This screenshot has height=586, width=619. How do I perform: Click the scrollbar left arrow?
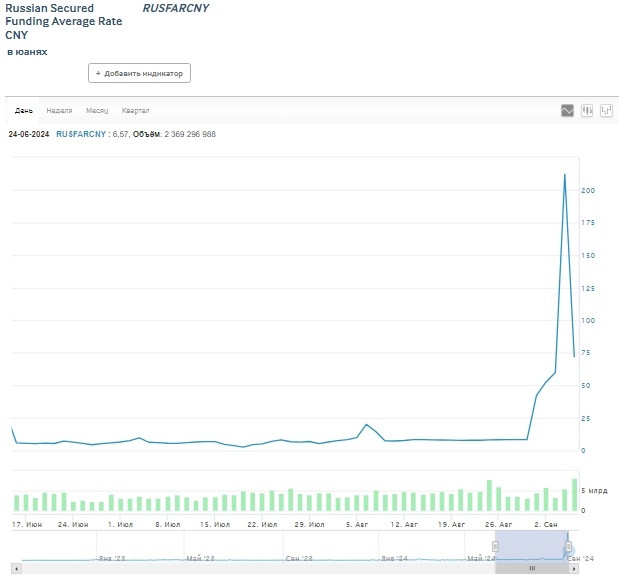click(16, 569)
